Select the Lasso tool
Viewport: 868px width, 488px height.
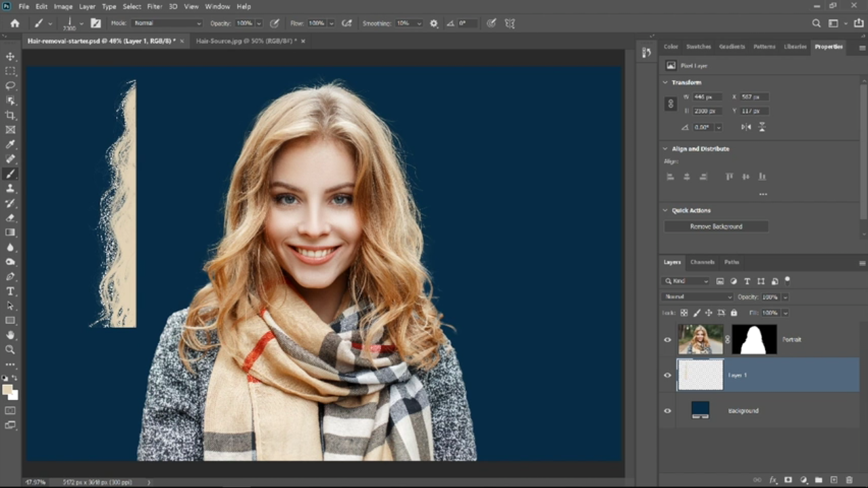[x=10, y=86]
